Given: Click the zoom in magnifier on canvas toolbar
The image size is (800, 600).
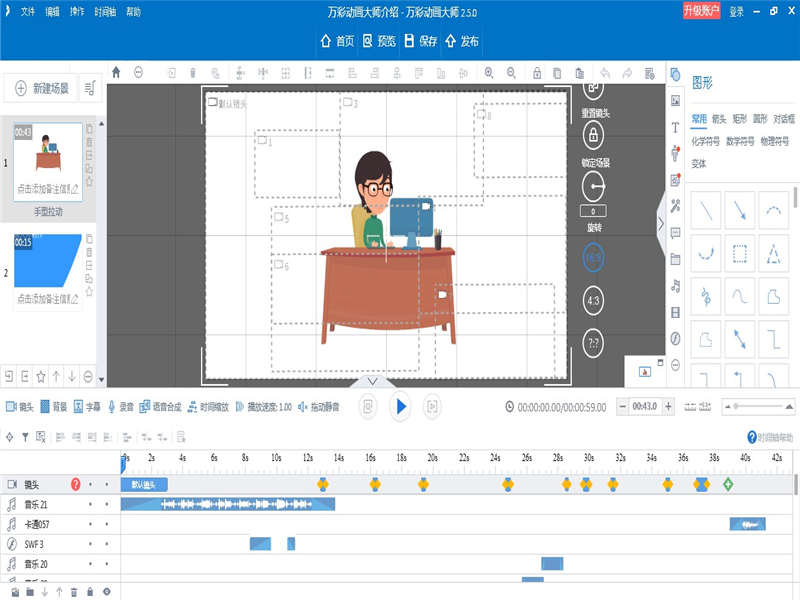Looking at the screenshot, I should [x=489, y=73].
